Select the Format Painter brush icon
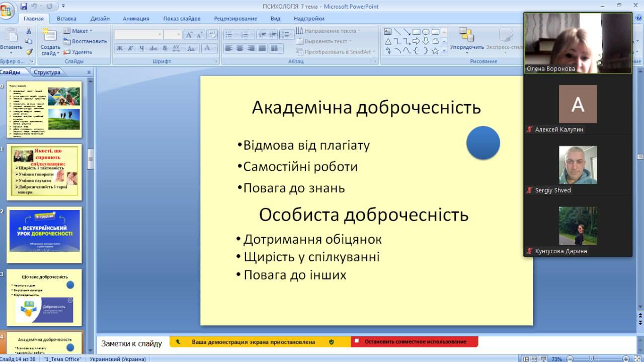Viewport: 644px width, 362px height. (x=29, y=51)
